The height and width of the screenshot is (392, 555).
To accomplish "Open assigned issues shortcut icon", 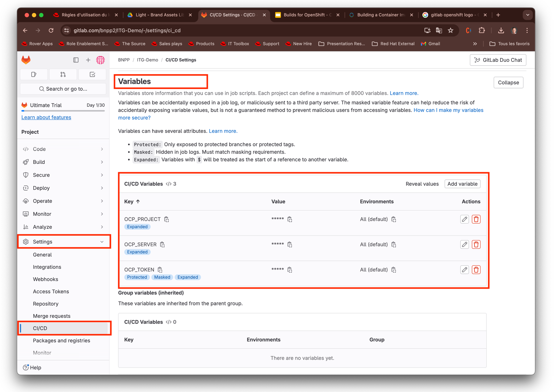I will [34, 75].
